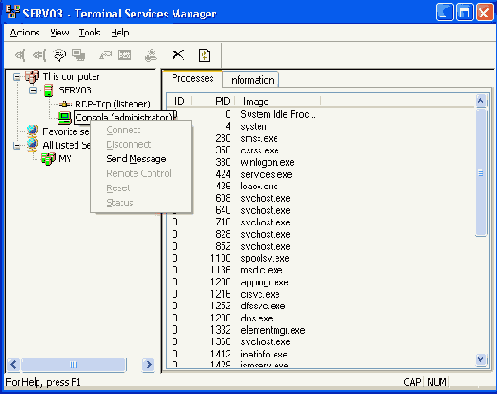497x394 pixels.
Task: Click the Disconnect toolbar icon
Action: tap(39, 55)
